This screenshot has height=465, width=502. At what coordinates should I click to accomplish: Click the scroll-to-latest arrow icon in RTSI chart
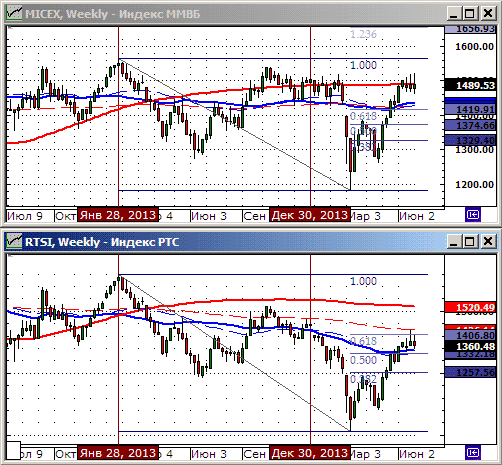(x=473, y=452)
